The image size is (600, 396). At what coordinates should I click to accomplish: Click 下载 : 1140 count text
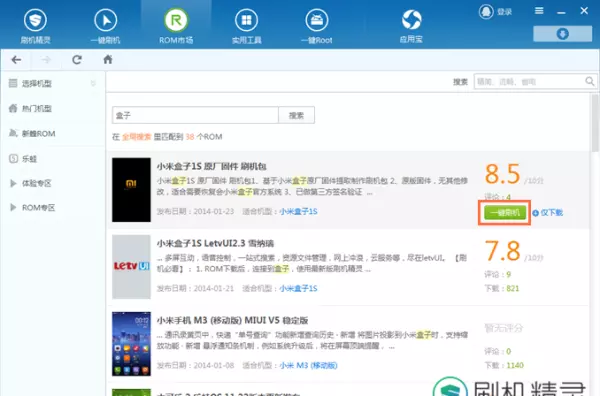pos(504,365)
